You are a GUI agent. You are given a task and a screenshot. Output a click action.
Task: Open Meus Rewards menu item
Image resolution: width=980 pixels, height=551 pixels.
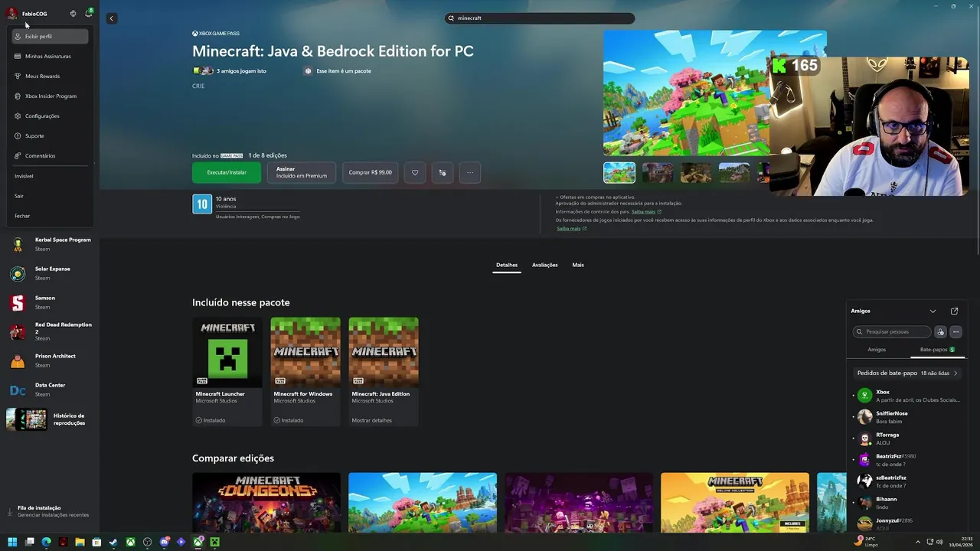pyautogui.click(x=50, y=77)
